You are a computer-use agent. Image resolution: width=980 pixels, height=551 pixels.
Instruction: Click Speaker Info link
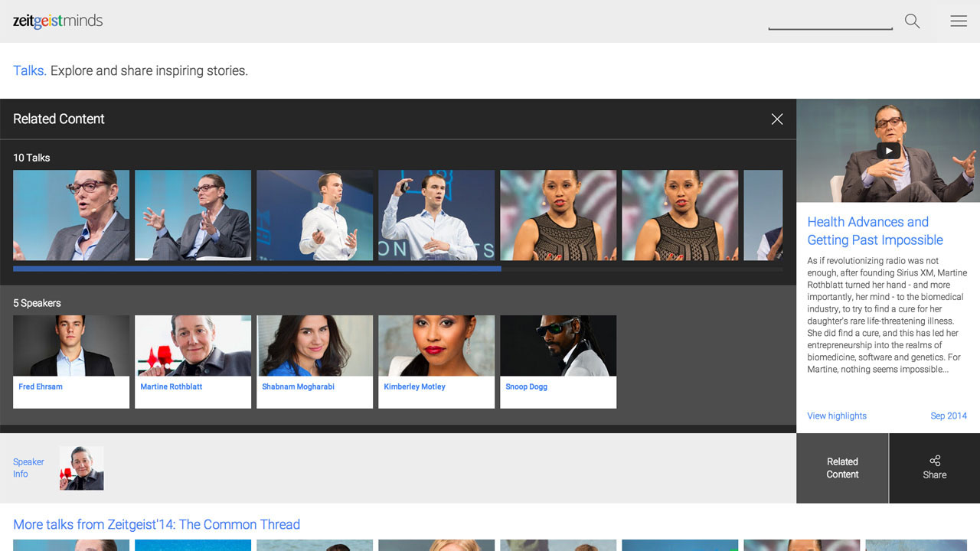(28, 468)
